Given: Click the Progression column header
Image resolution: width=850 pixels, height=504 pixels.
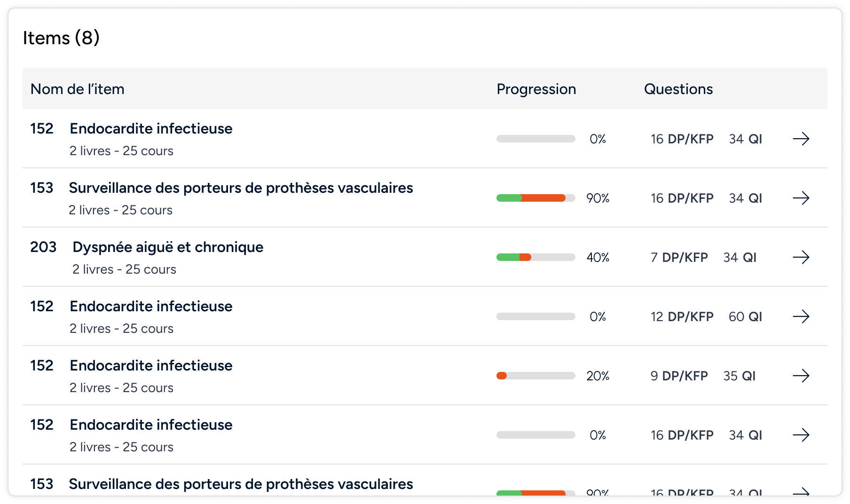Looking at the screenshot, I should 536,89.
